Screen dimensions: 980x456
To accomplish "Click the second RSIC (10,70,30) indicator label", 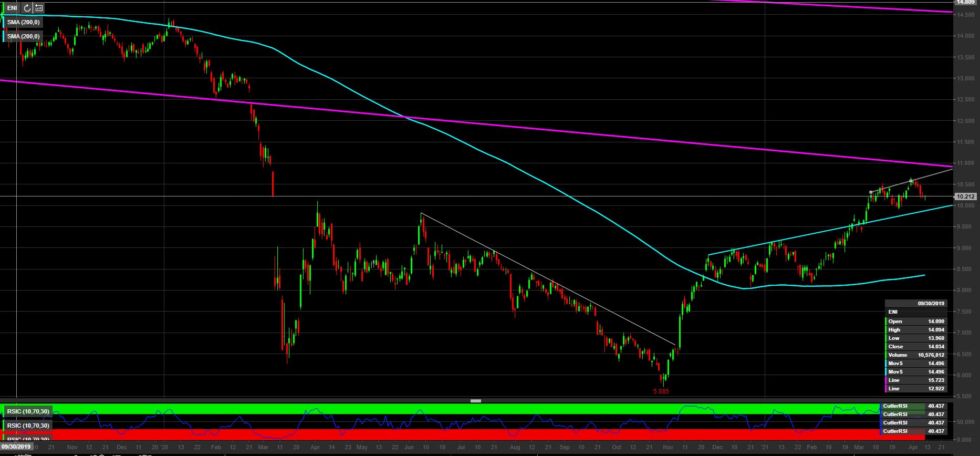I will pyautogui.click(x=28, y=426).
